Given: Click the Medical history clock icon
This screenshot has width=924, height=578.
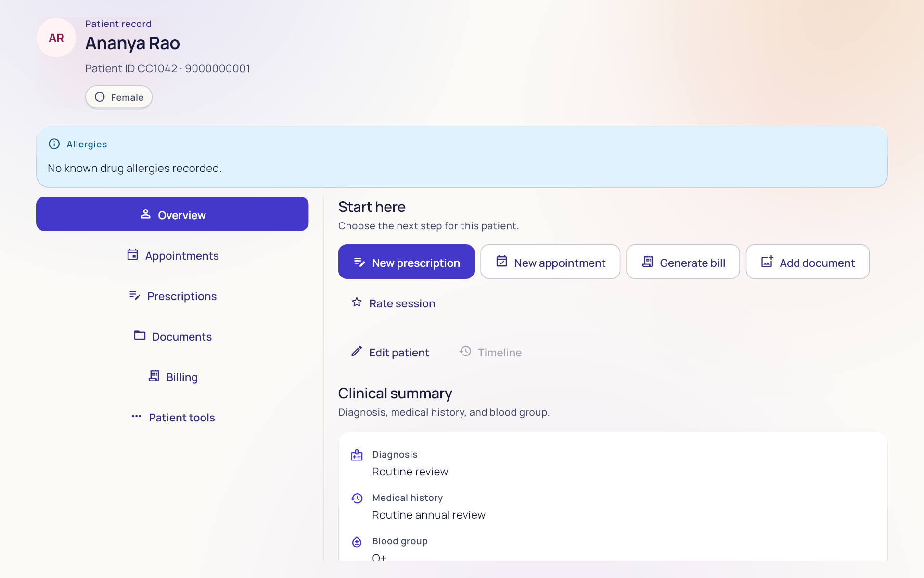Looking at the screenshot, I should (357, 499).
